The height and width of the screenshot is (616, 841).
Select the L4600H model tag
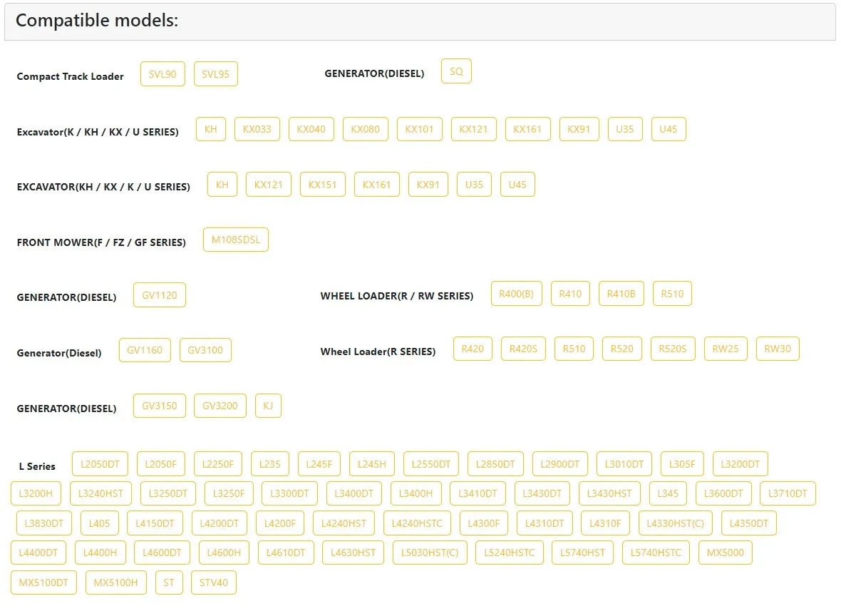(x=225, y=553)
